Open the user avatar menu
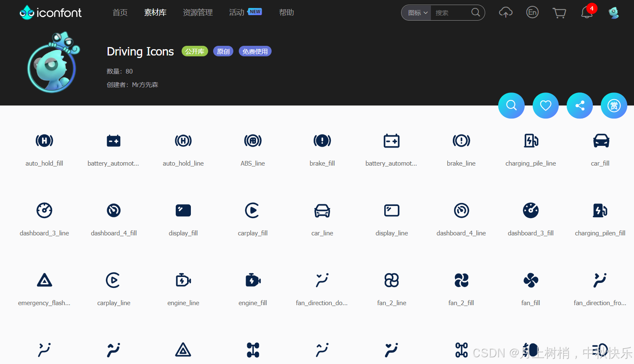This screenshot has height=364, width=634. click(x=614, y=13)
